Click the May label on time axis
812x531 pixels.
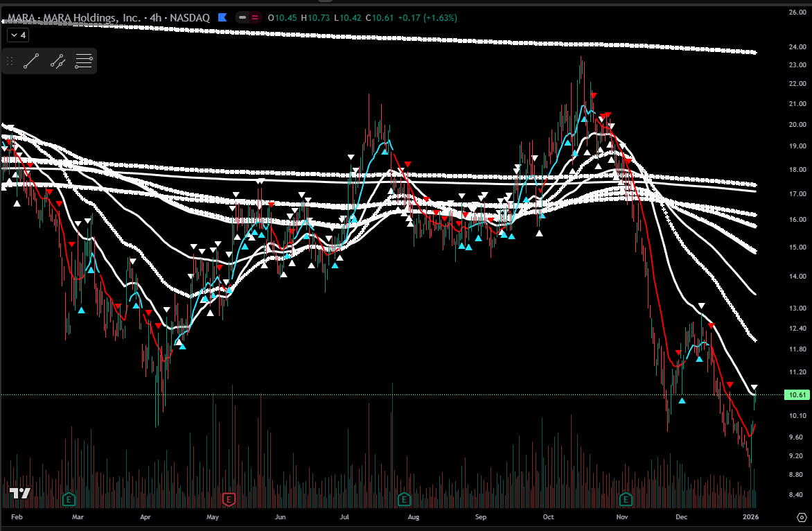click(213, 517)
